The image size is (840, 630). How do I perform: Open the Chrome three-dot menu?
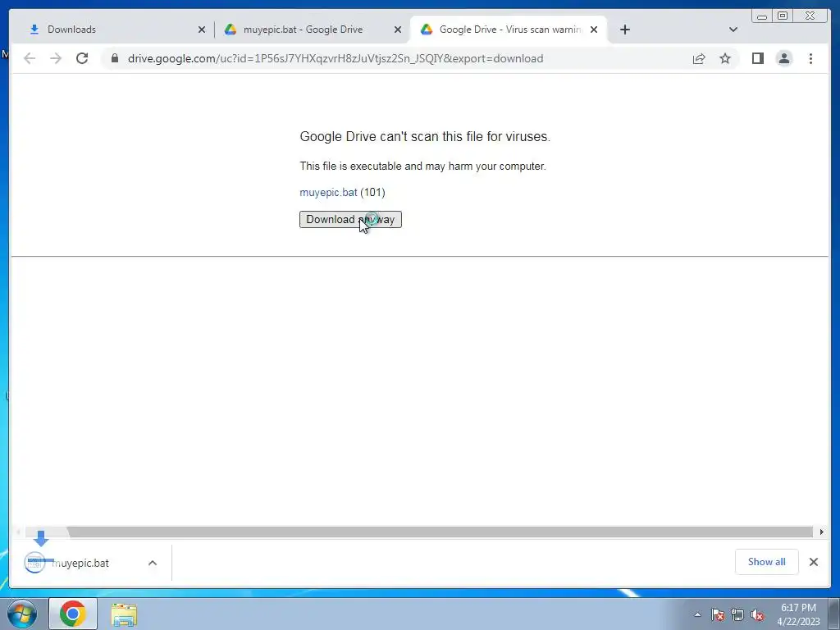(810, 58)
